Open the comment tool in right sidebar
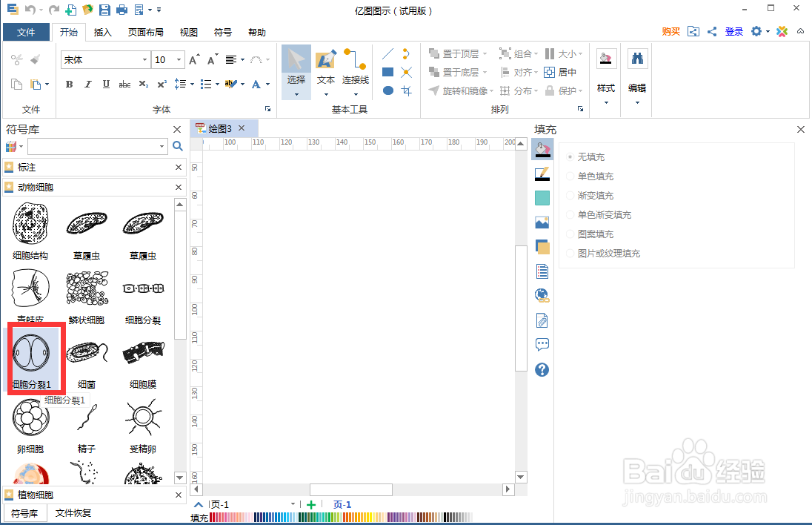812x525 pixels. pos(542,344)
